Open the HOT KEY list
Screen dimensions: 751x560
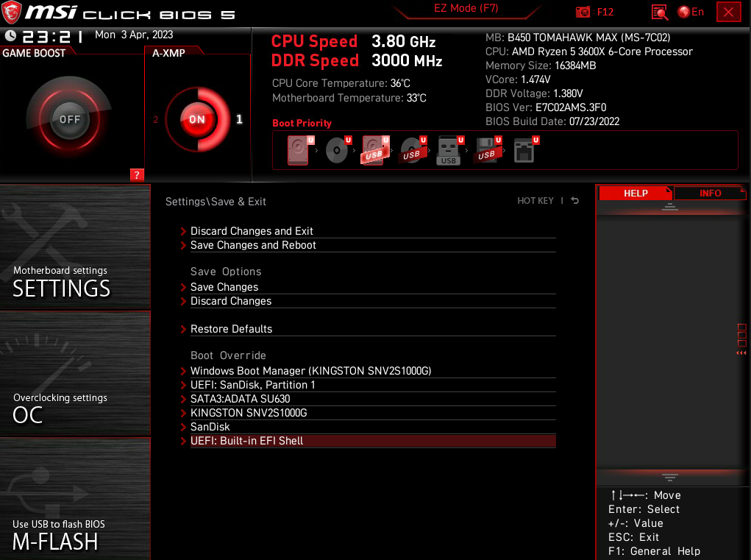535,201
